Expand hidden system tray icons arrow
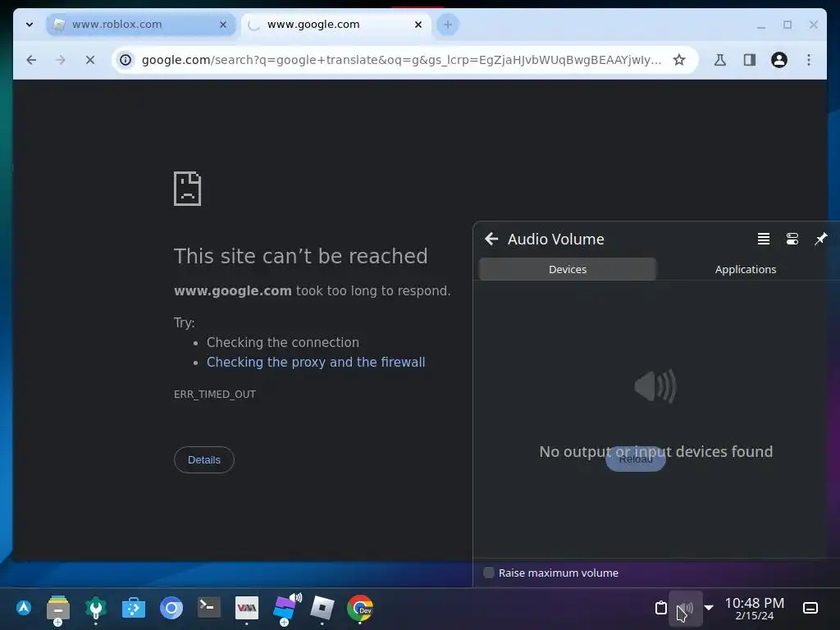The width and height of the screenshot is (840, 630). (709, 608)
